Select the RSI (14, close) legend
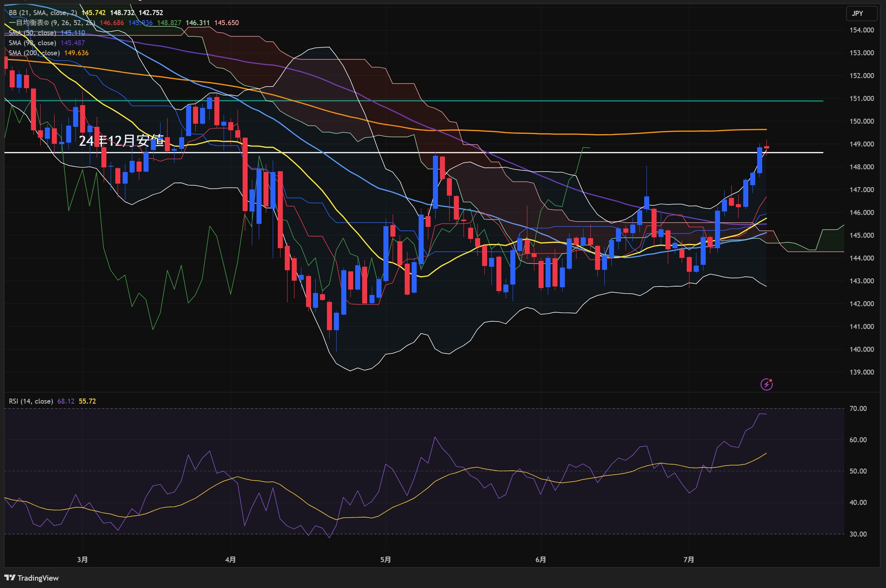 (31, 401)
